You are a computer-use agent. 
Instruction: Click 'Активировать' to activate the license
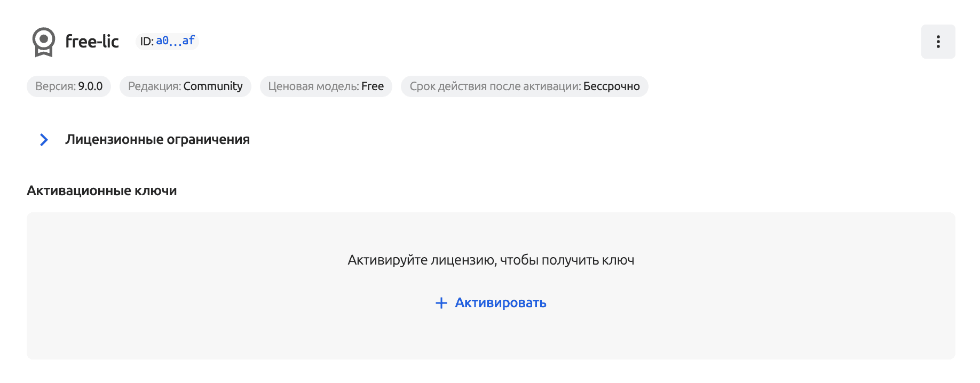pos(501,302)
